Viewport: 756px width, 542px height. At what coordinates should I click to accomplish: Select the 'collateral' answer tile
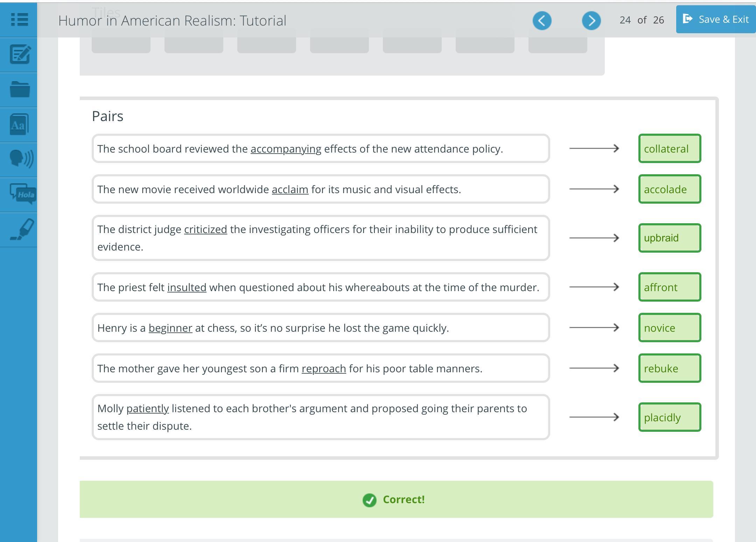pos(669,148)
